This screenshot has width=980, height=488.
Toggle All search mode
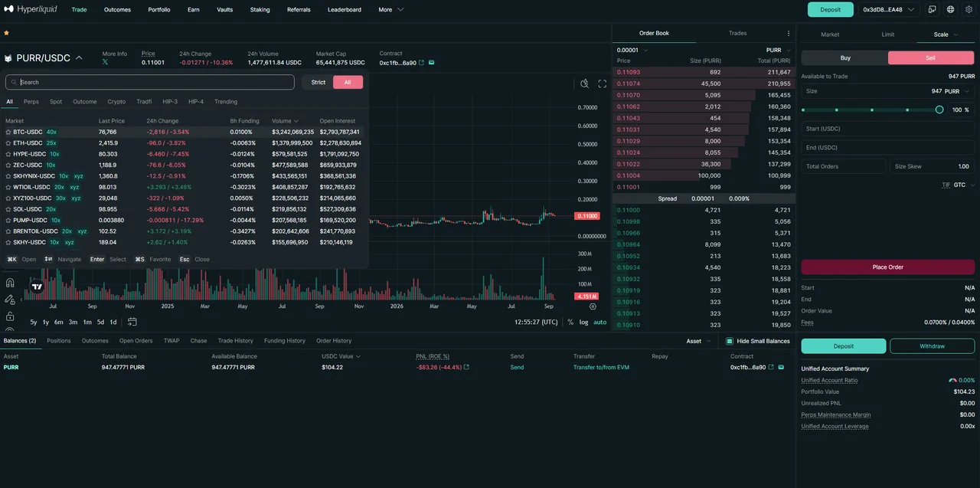[x=348, y=82]
